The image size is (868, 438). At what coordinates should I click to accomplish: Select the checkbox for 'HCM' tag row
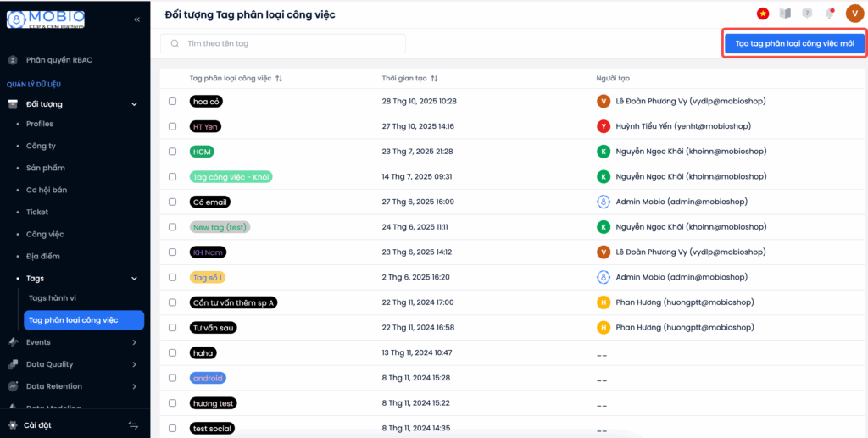pyautogui.click(x=173, y=152)
